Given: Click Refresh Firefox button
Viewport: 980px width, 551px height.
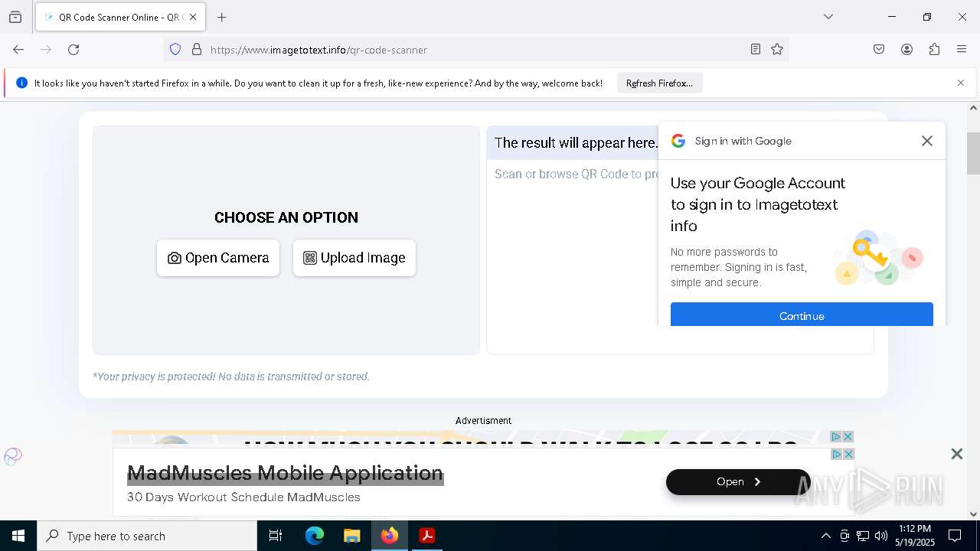Looking at the screenshot, I should click(659, 83).
